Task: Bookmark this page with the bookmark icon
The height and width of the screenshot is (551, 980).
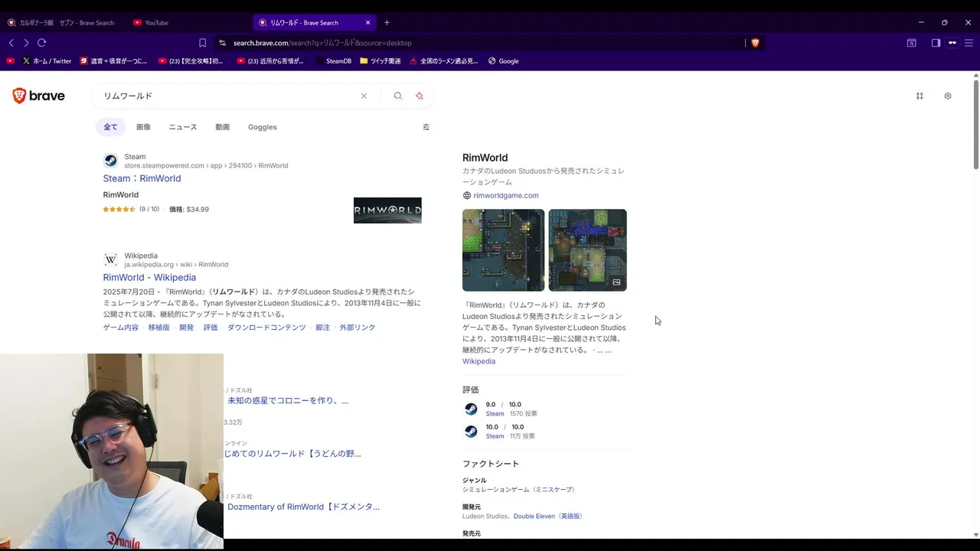Action: point(202,43)
